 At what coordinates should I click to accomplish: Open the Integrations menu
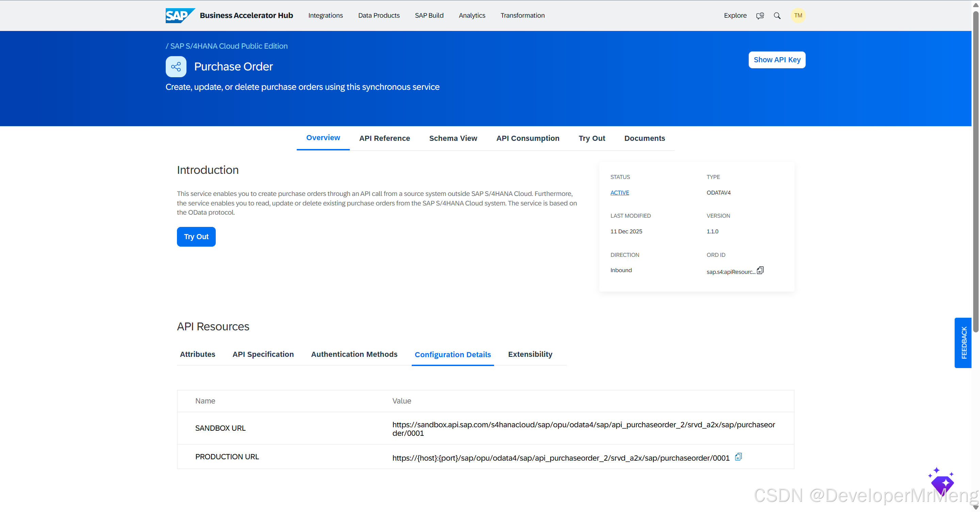click(325, 16)
